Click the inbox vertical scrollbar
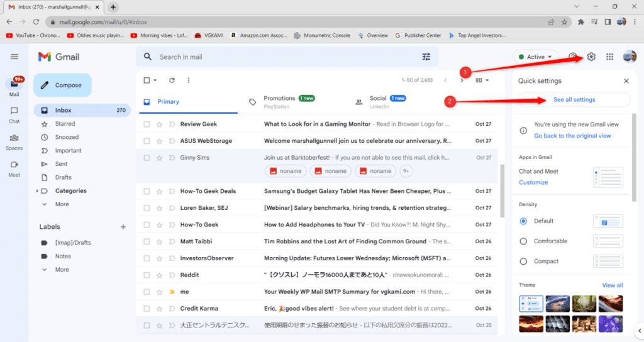 pyautogui.click(x=502, y=191)
